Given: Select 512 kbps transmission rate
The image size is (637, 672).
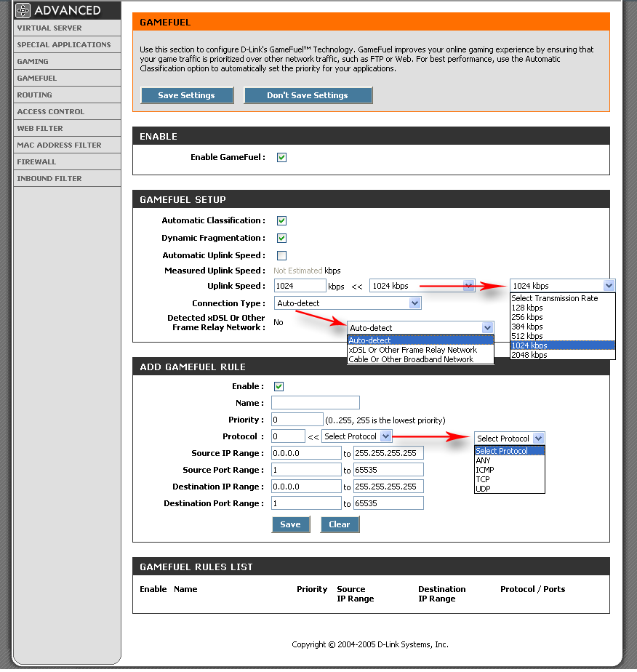Looking at the screenshot, I should coord(562,336).
